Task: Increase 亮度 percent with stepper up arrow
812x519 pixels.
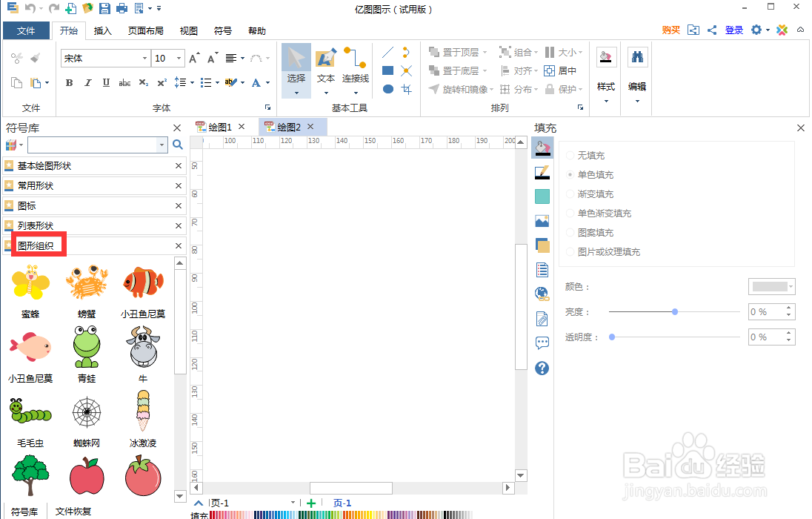Action: pyautogui.click(x=788, y=308)
